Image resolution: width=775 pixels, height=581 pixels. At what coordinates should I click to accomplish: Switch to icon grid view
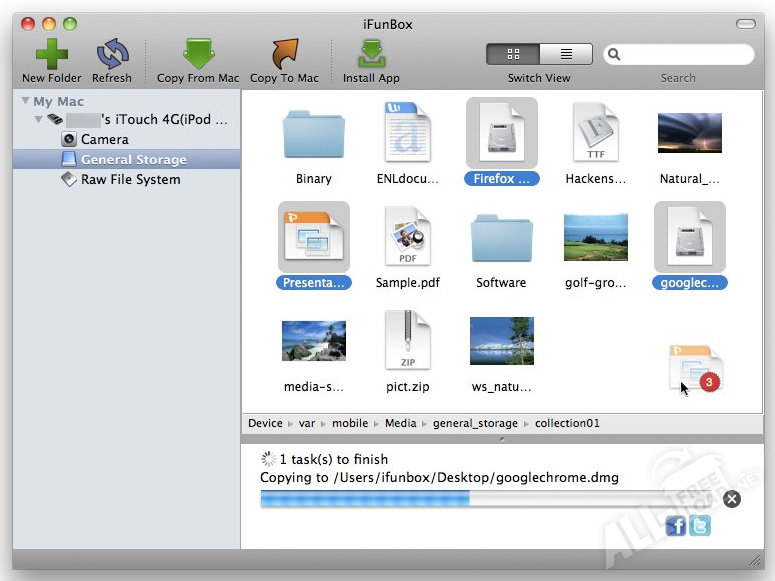coord(513,54)
